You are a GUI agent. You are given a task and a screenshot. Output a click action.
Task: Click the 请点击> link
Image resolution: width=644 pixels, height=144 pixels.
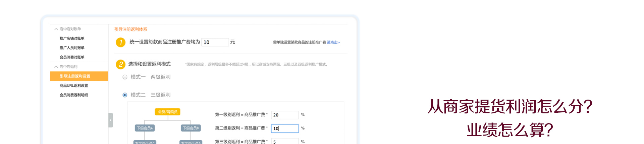[333, 42]
